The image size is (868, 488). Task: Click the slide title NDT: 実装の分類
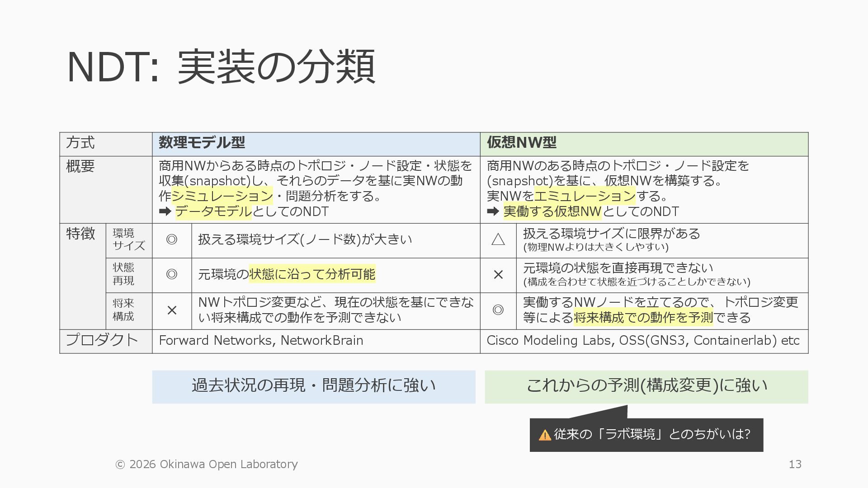(221, 67)
